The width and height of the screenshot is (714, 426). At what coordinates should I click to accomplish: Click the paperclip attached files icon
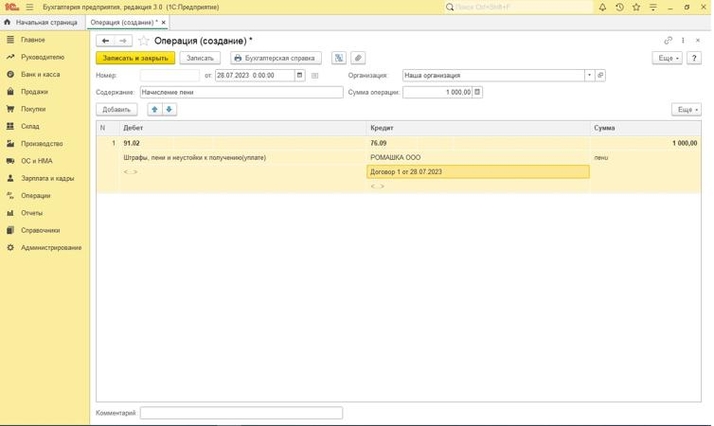[357, 58]
